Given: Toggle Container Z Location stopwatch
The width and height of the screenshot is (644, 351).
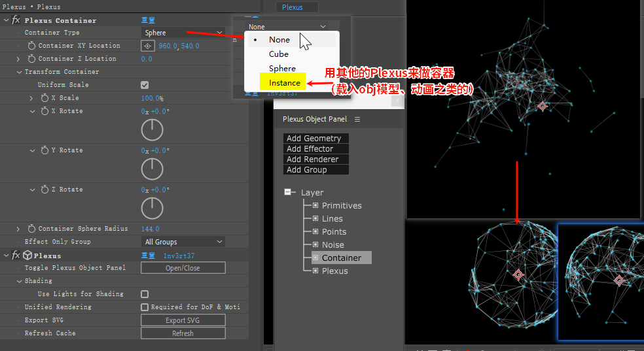Looking at the screenshot, I should point(31,59).
